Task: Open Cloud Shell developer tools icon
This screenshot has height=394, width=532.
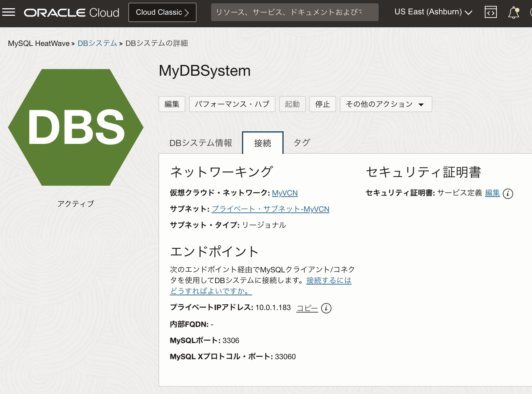Action: click(x=491, y=12)
